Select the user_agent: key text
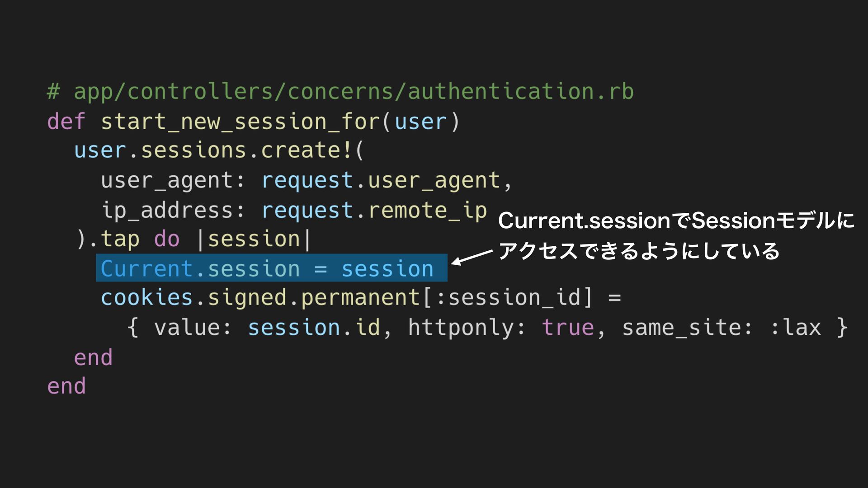Viewport: 868px width, 488px height. (173, 181)
